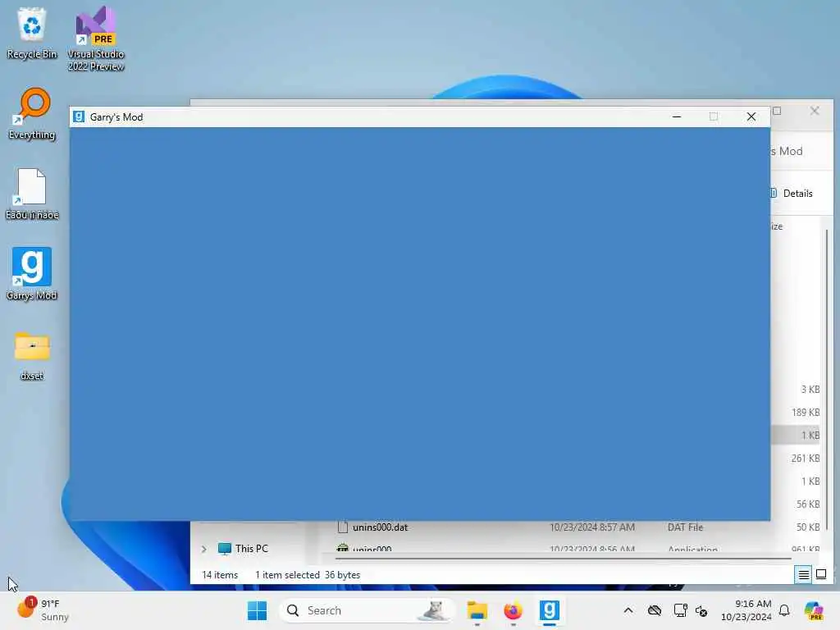Open the Windows Start menu
The height and width of the screenshot is (630, 840).
tap(257, 610)
